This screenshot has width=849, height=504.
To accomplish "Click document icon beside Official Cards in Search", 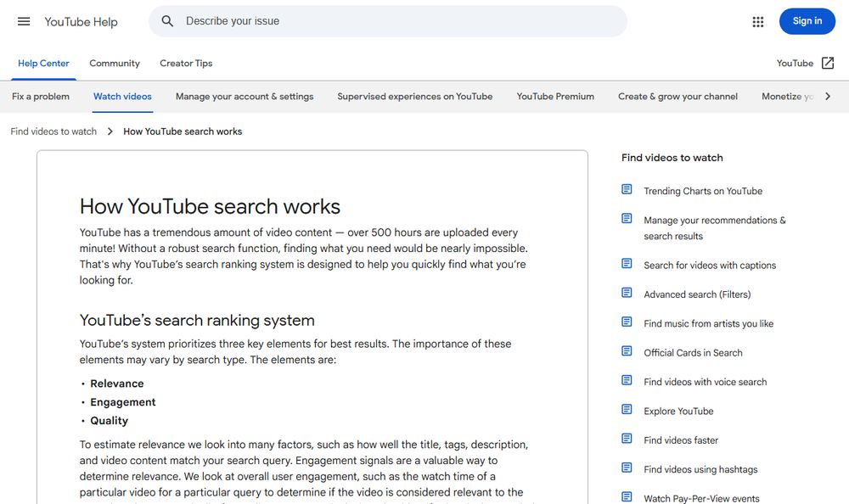I will 627,351.
